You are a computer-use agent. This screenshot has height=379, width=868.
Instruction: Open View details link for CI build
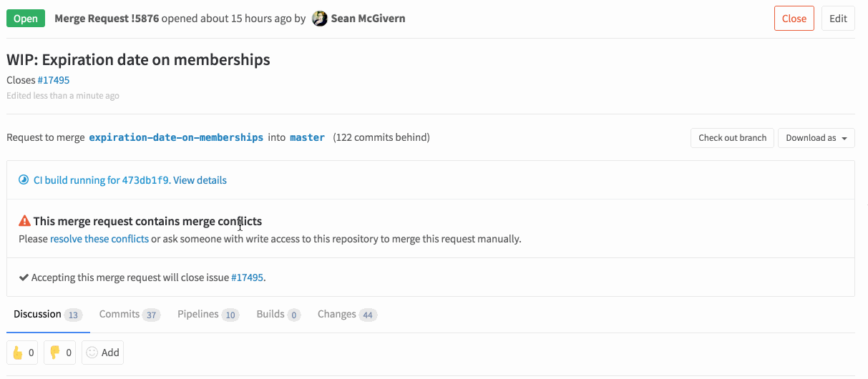(x=200, y=180)
